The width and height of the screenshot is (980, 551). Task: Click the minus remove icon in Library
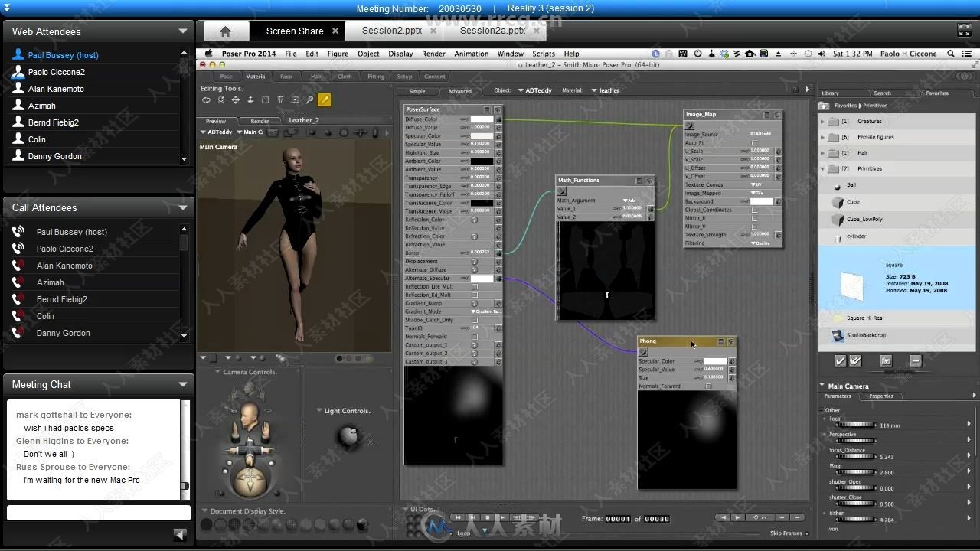(915, 360)
